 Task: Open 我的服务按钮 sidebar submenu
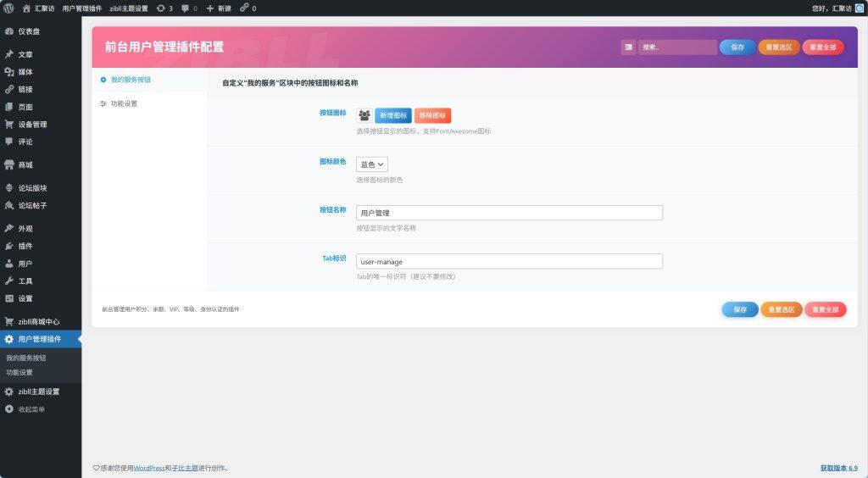tap(26, 358)
